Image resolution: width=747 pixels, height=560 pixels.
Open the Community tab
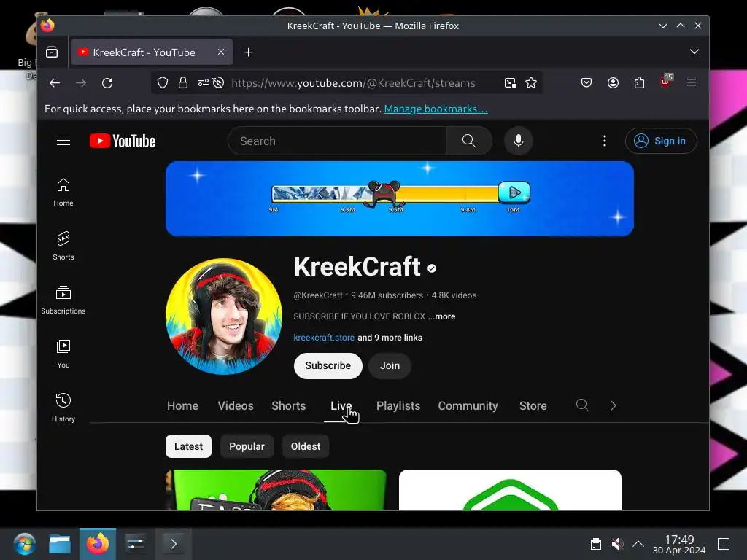pyautogui.click(x=468, y=405)
